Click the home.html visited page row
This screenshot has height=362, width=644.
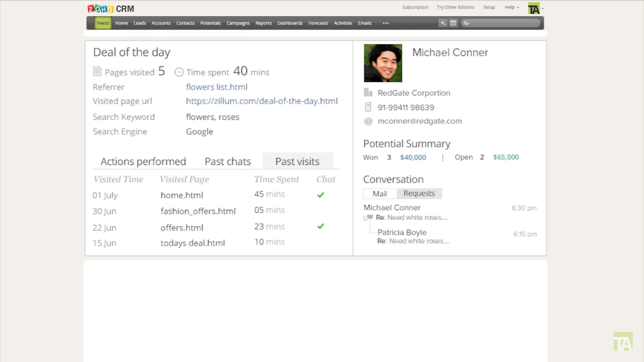[x=182, y=195]
